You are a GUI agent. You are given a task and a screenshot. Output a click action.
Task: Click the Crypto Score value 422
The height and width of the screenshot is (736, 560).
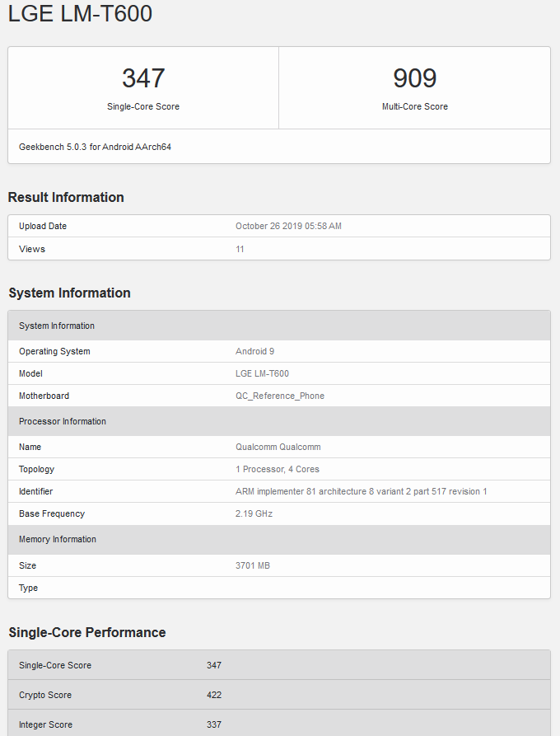(214, 695)
